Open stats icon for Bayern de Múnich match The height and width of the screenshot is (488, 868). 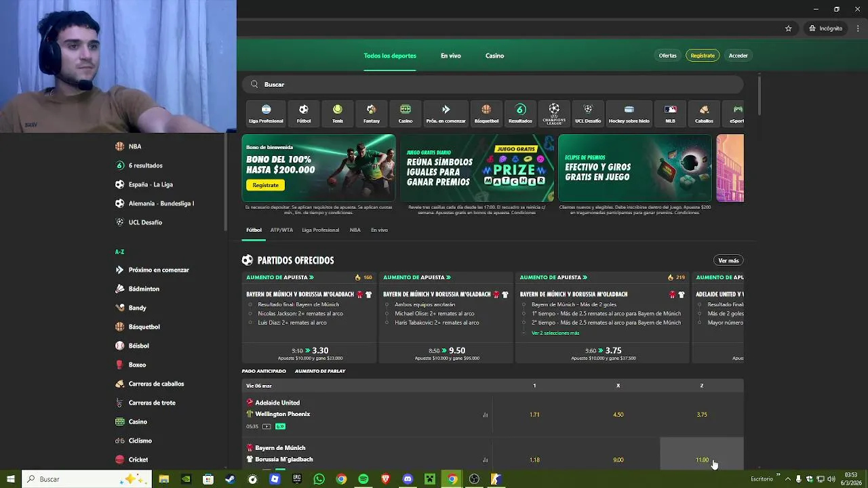[485, 460]
